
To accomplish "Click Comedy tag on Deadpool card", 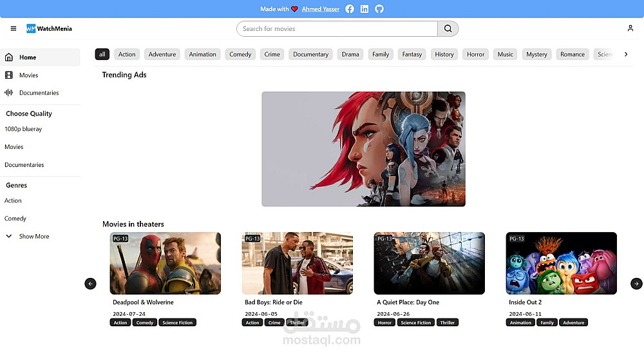I will (144, 323).
